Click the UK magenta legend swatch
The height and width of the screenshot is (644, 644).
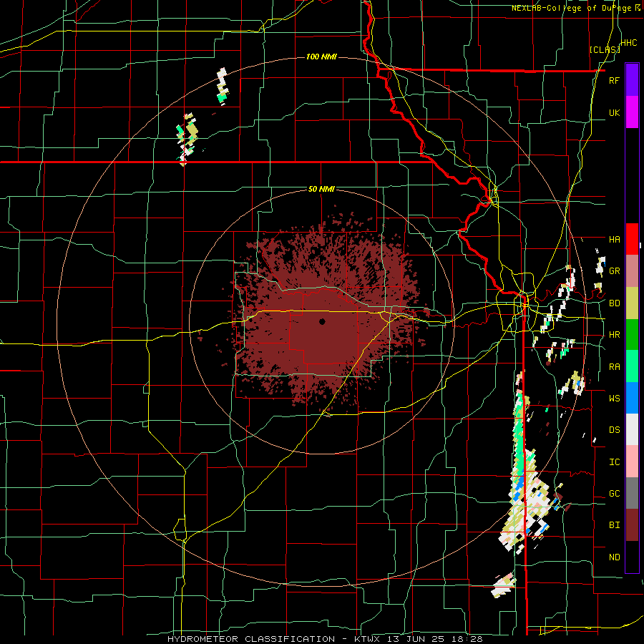[632, 112]
